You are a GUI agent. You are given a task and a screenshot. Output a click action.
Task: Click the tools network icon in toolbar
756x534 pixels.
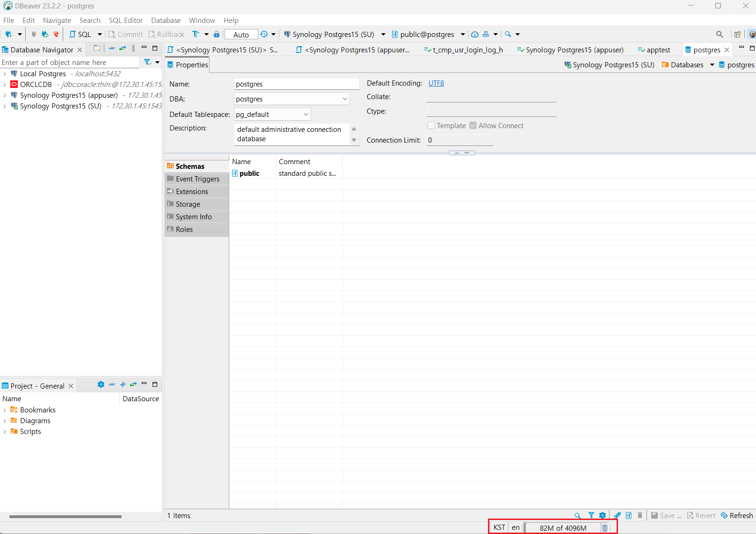486,34
